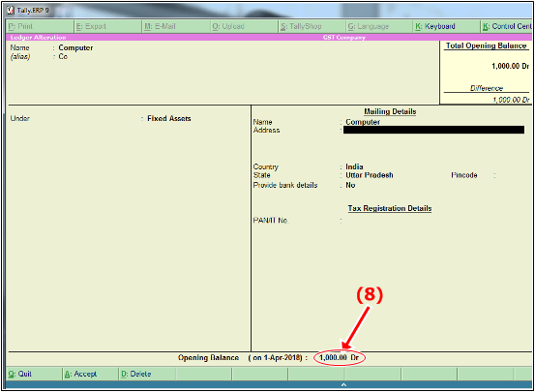
Task: Click the Difference amount 1,000.00 Dr
Action: point(511,100)
